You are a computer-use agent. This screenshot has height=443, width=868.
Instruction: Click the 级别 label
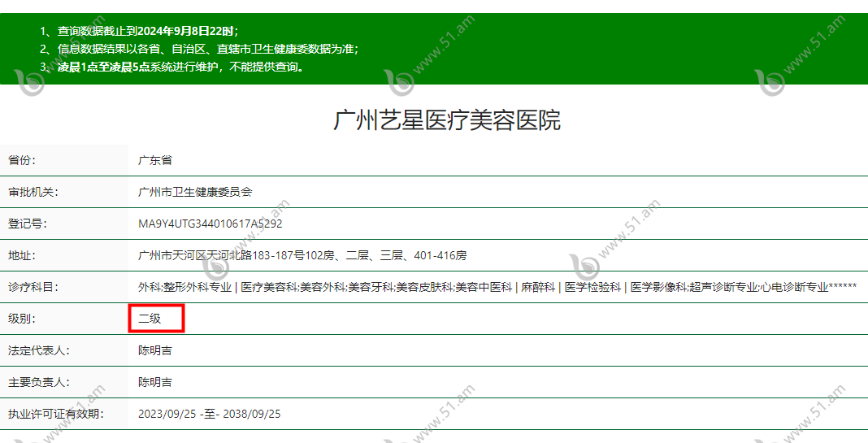(x=22, y=319)
